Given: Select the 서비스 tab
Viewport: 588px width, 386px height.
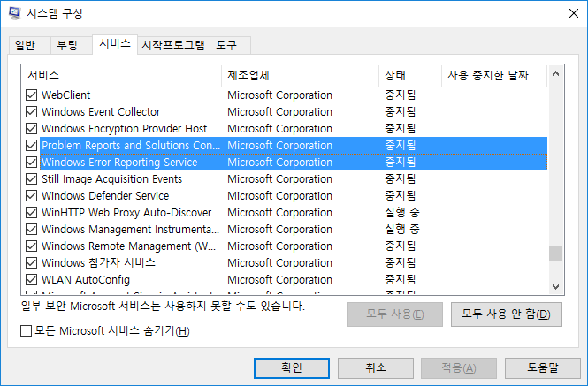Looking at the screenshot, I should pos(115,44).
